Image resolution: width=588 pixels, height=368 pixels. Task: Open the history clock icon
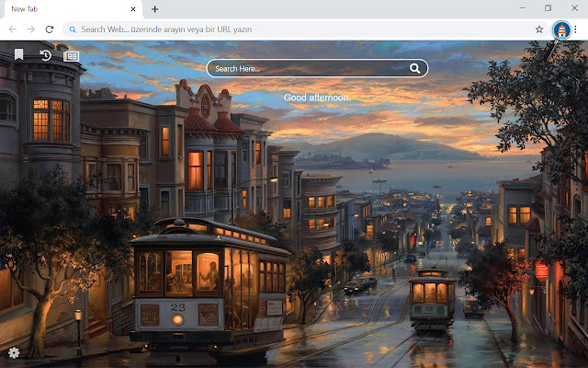point(46,55)
